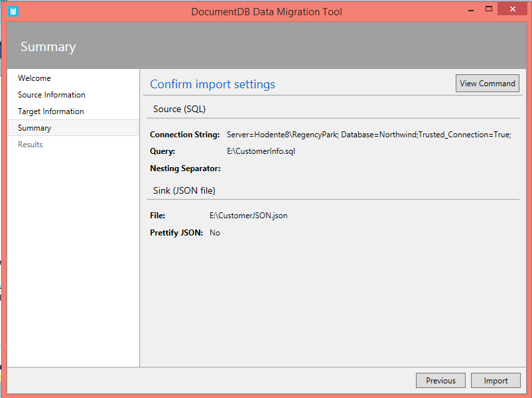
Task: Open the Source Information step
Action: (52, 94)
